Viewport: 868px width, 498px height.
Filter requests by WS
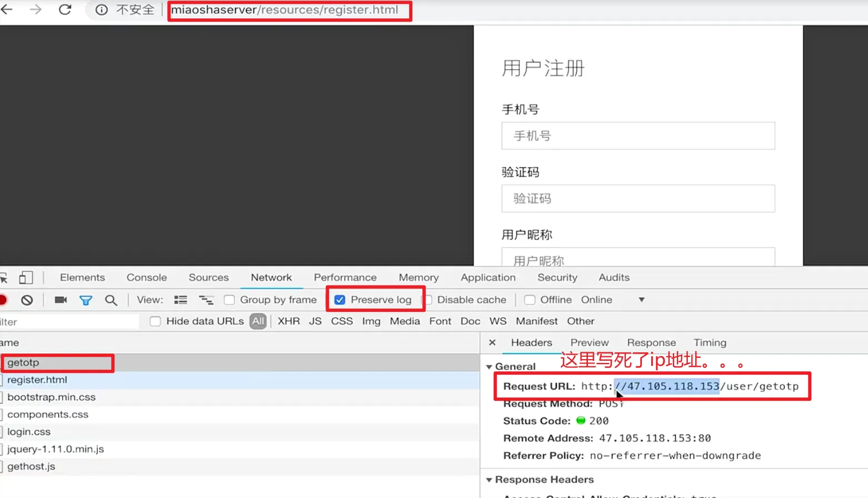[498, 321]
